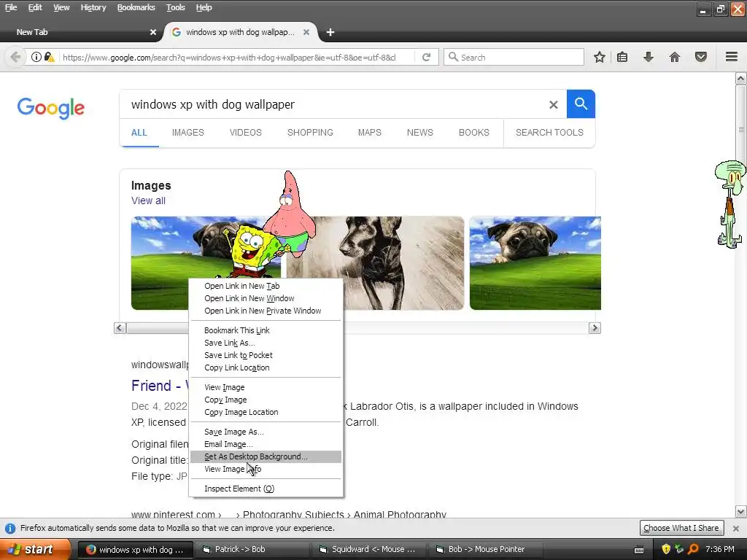Choose Inspect Element in context menu
Viewport: 747px width, 560px height.
point(266,489)
